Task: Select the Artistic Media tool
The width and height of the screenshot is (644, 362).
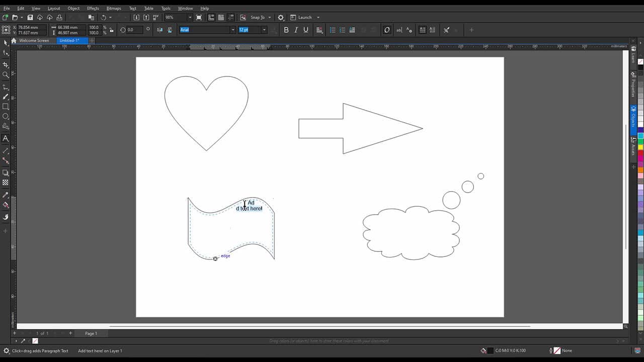Action: point(6,97)
